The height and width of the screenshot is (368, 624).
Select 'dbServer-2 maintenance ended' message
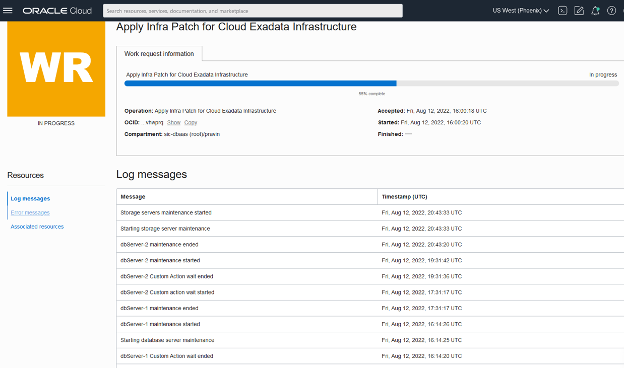tap(159, 245)
